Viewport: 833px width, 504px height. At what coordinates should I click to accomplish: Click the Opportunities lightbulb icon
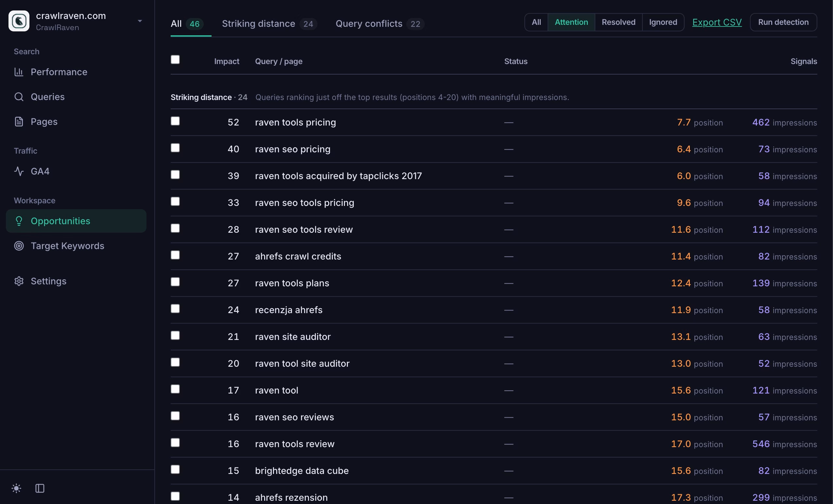pos(19,221)
